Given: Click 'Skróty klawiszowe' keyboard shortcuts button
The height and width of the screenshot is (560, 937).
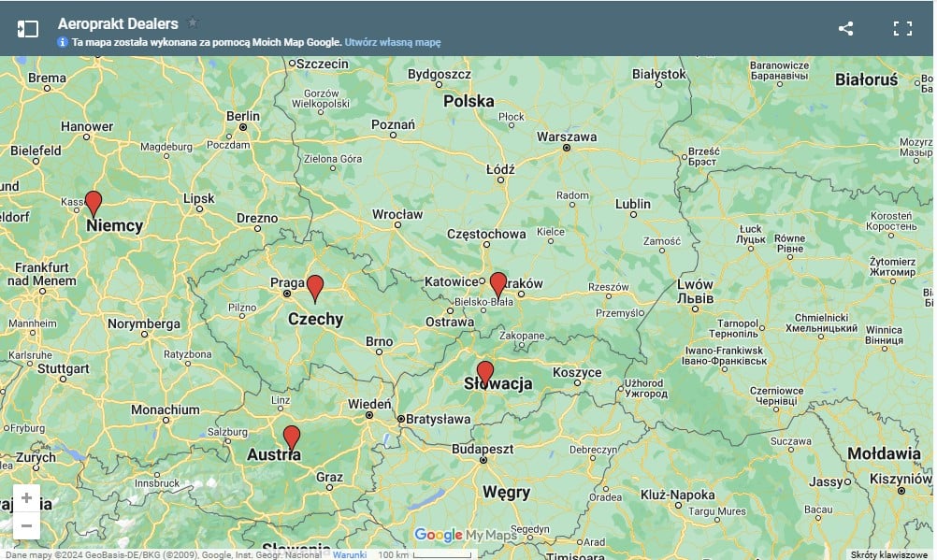Looking at the screenshot, I should [x=888, y=554].
